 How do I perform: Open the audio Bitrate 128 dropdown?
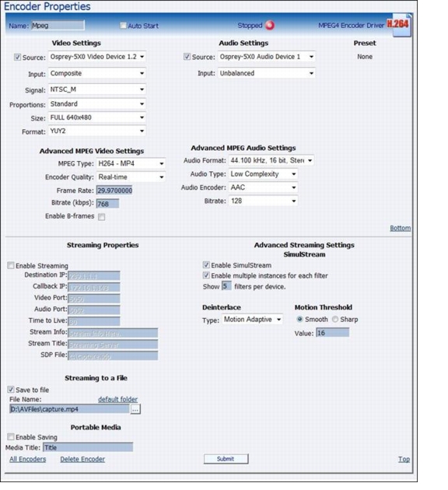point(263,201)
